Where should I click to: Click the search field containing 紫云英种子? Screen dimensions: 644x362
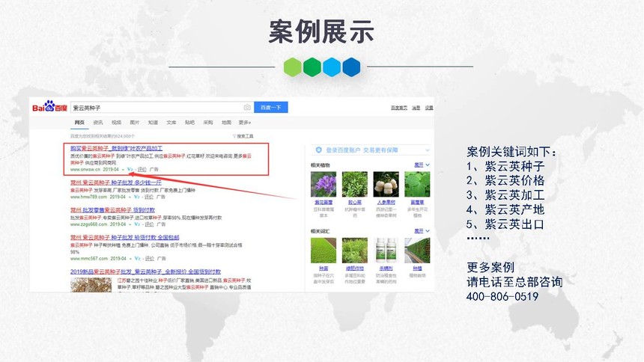pos(162,108)
